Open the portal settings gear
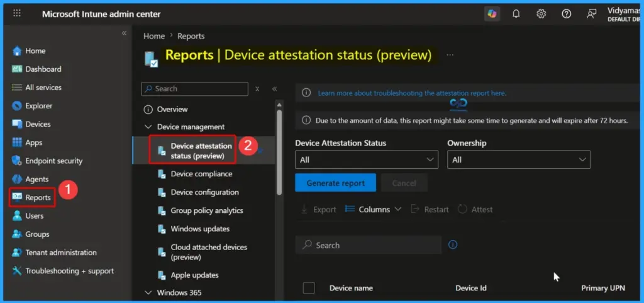Viewport: 644px width, 303px height. (541, 14)
